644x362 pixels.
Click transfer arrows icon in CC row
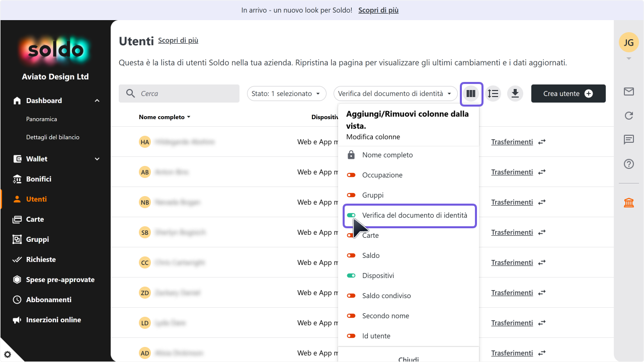pos(542,262)
